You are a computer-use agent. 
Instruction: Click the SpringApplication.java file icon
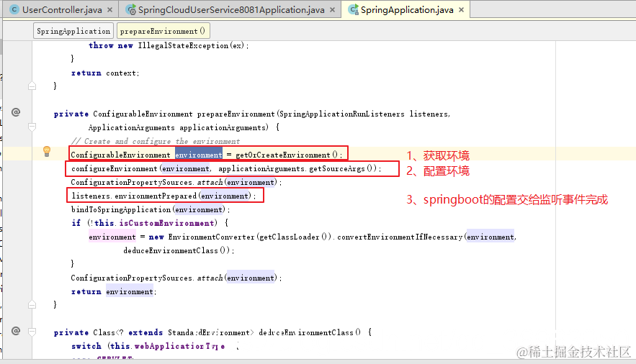[x=354, y=10]
